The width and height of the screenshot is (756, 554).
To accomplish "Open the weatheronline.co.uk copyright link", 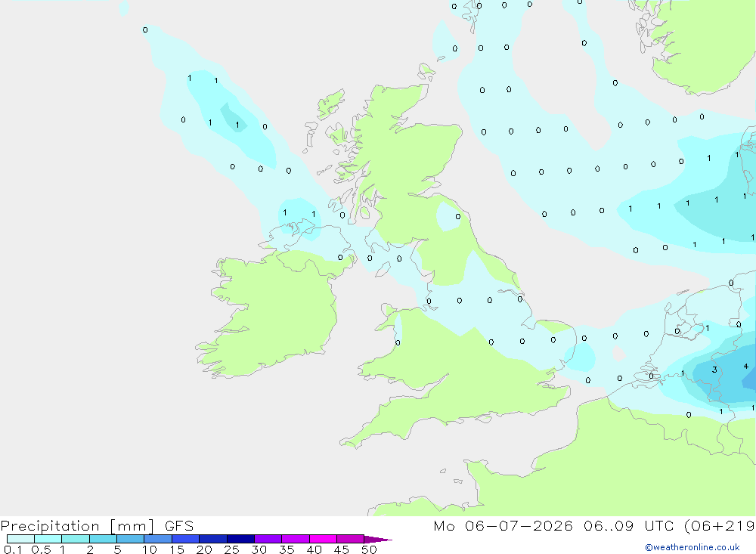I will pos(692,547).
